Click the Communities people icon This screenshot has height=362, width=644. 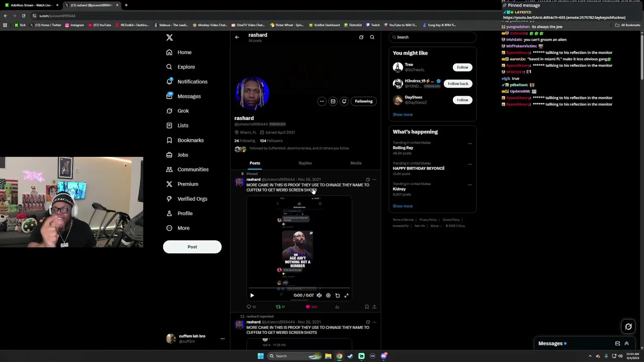(169, 169)
